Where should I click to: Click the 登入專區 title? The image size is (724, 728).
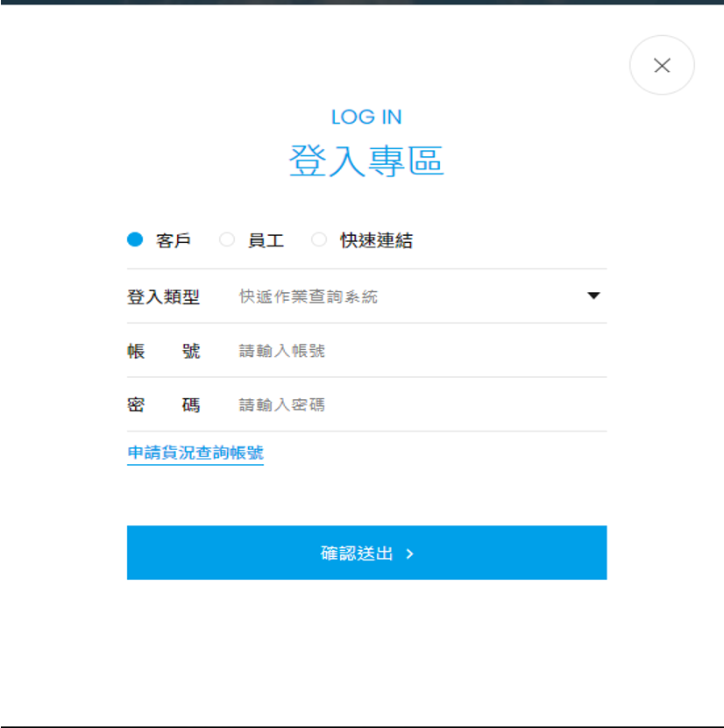(366, 161)
